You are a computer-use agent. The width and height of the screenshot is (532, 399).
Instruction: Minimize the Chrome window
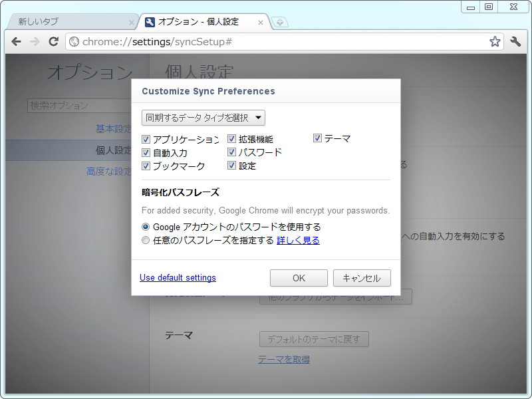pyautogui.click(x=471, y=7)
